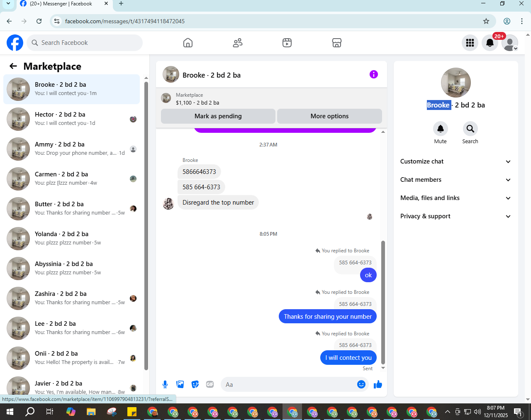Attach a photo with the image icon
This screenshot has height=420, width=531.
coord(180,384)
